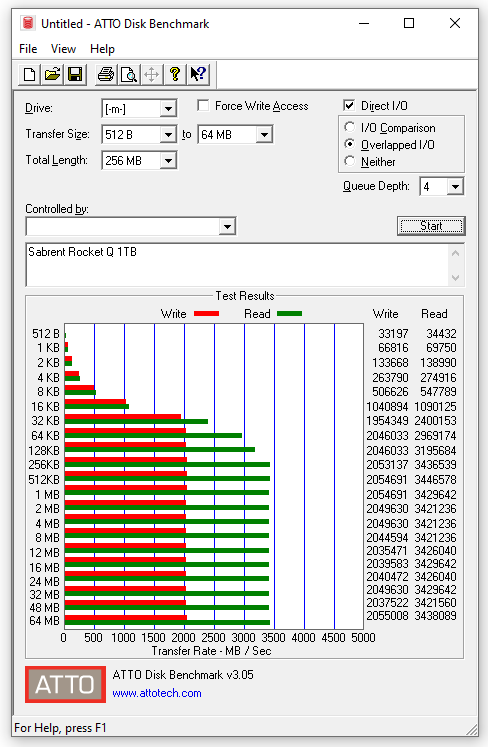Image resolution: width=488 pixels, height=747 pixels.
Task: Click the four-arrow move toolbar icon
Action: pyautogui.click(x=152, y=74)
